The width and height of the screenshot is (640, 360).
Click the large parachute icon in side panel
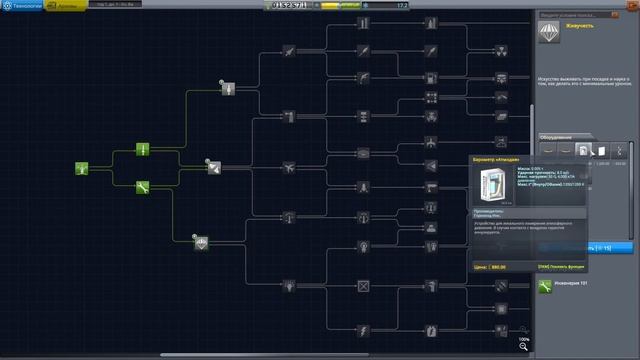(x=549, y=32)
